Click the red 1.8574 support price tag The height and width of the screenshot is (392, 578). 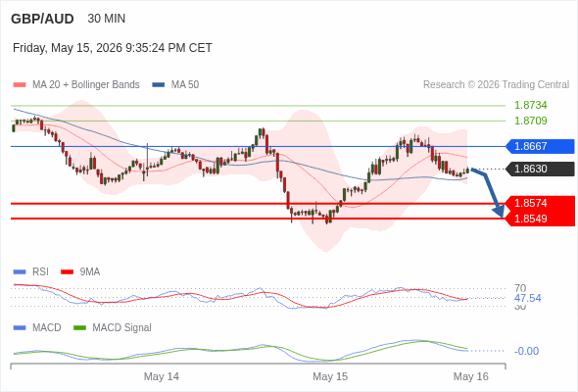click(540, 203)
